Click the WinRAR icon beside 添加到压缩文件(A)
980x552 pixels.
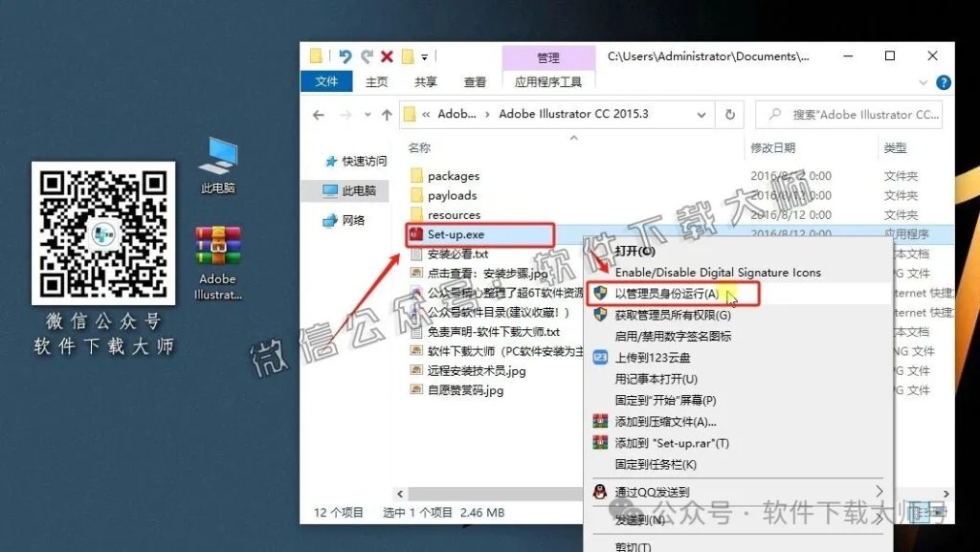(599, 420)
